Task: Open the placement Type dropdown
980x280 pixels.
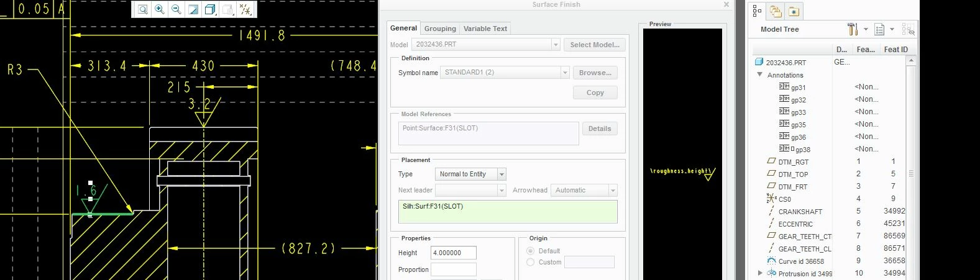Action: 502,174
